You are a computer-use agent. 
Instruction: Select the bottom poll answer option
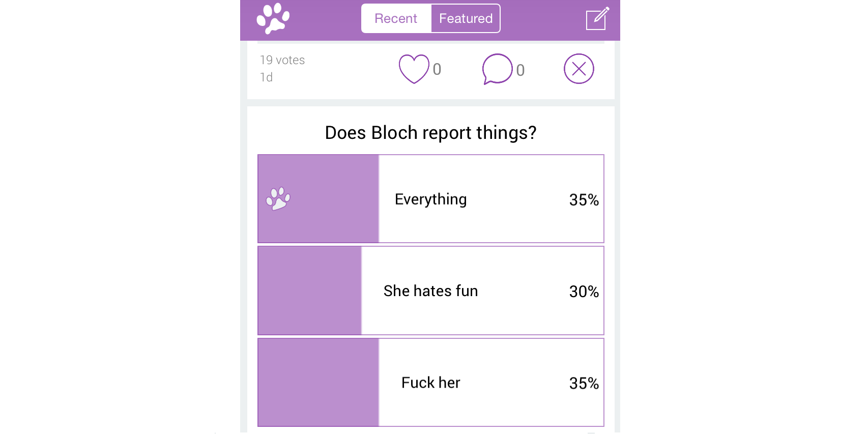(430, 383)
